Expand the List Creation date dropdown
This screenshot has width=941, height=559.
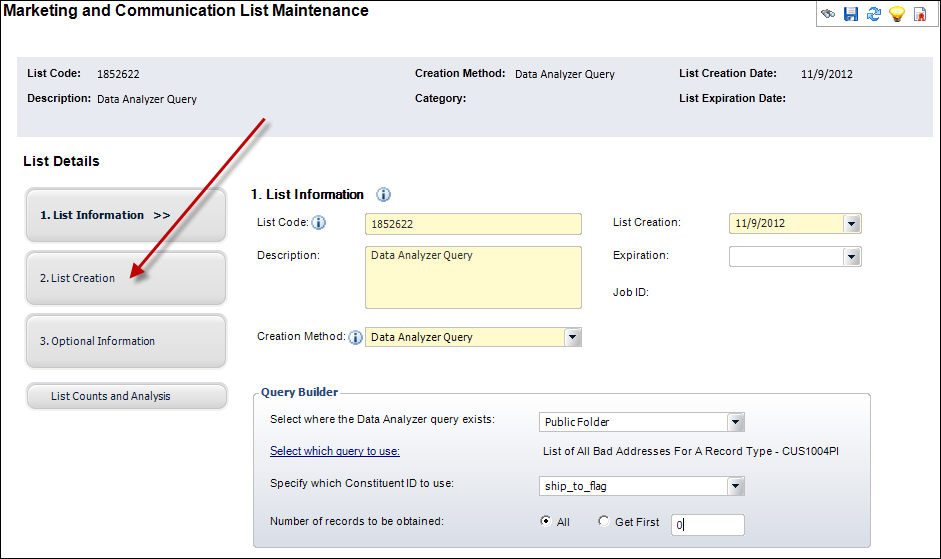(851, 224)
